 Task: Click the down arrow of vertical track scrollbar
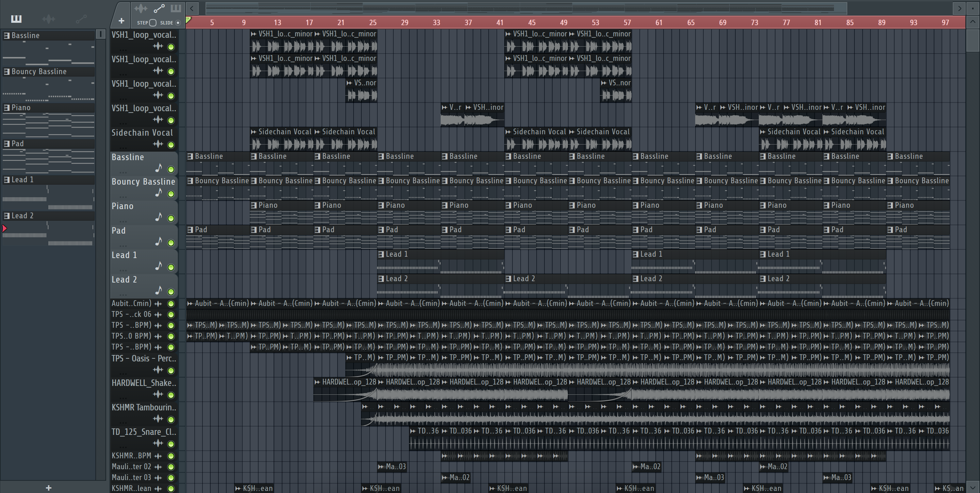pos(973,487)
